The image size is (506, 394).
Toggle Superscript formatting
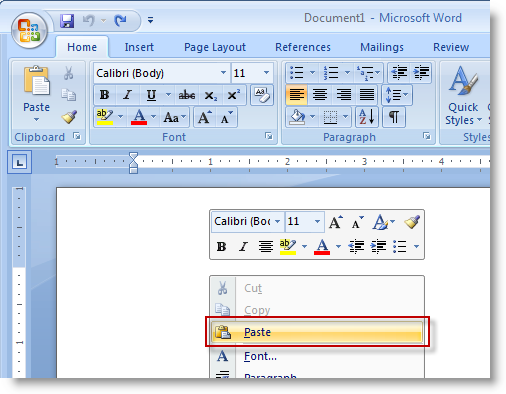(x=234, y=95)
